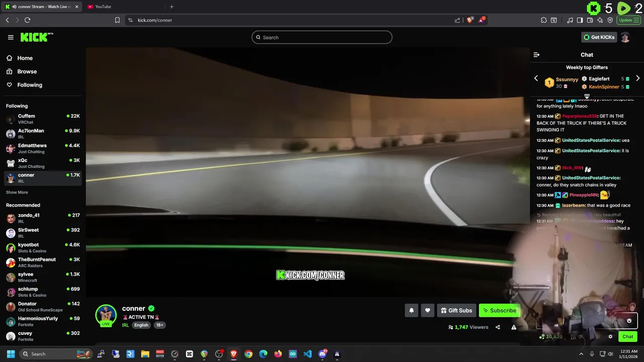This screenshot has height=362, width=644.
Task: Click lazerbeam username in chat
Action: pos(574,206)
